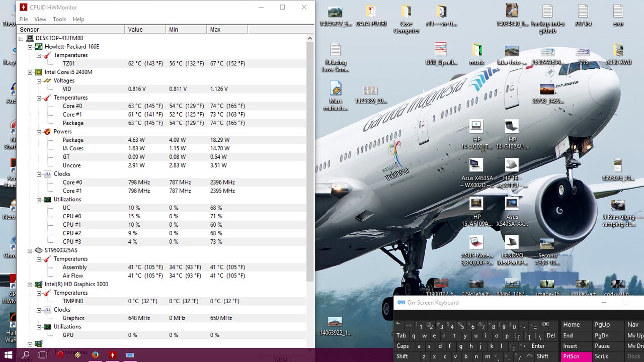Open the File menu in HWMonitor
The image size is (644, 362).
tap(24, 19)
